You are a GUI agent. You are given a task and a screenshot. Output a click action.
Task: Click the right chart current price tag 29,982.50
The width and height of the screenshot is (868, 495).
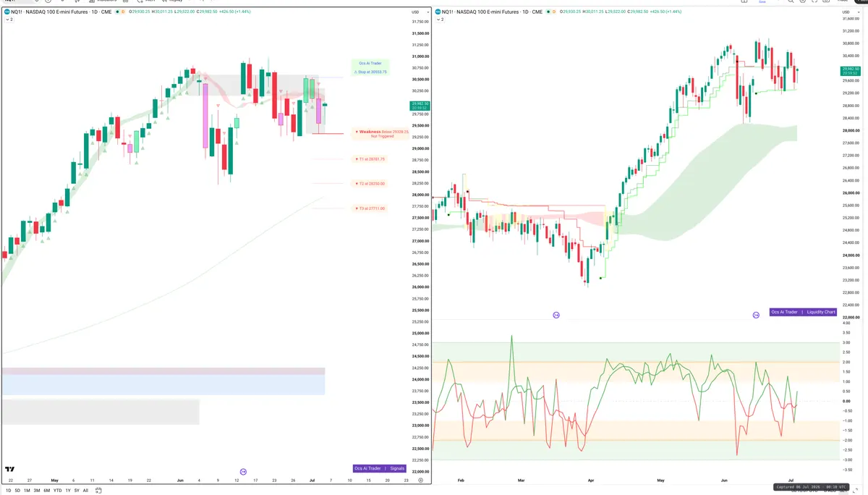pos(851,71)
